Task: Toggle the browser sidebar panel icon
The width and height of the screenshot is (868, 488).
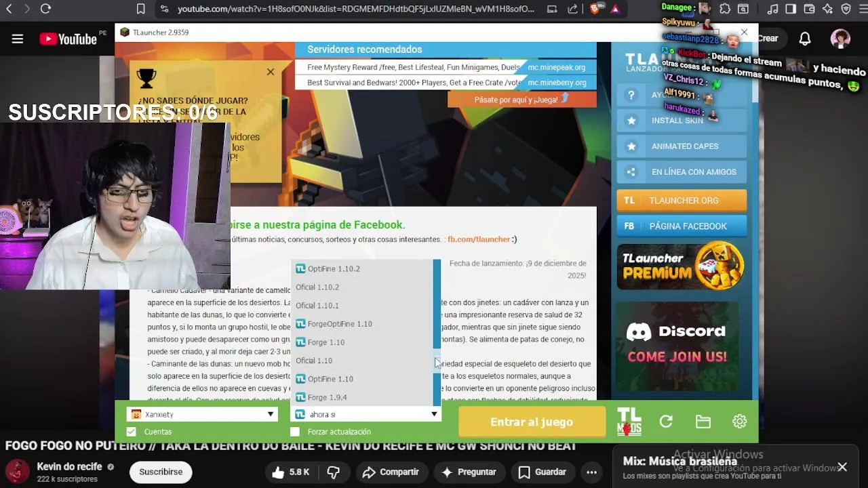Action: 791,9
